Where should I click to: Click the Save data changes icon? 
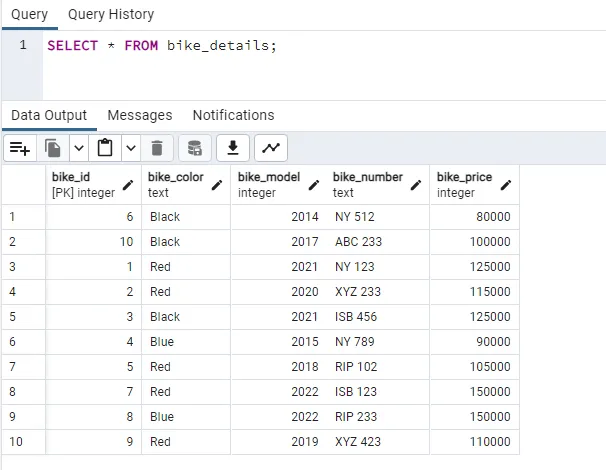pos(195,148)
